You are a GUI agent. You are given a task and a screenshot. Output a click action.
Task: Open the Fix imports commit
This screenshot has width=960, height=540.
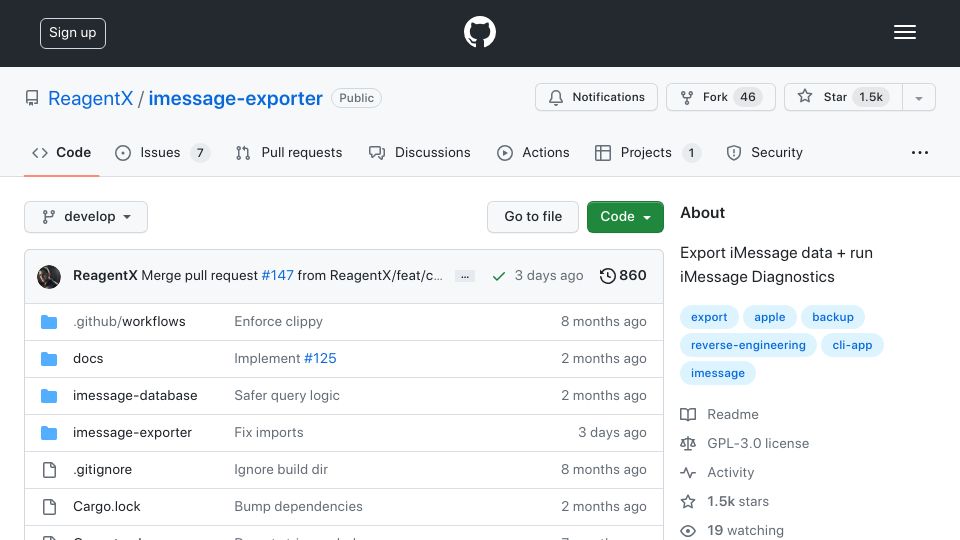(x=269, y=432)
